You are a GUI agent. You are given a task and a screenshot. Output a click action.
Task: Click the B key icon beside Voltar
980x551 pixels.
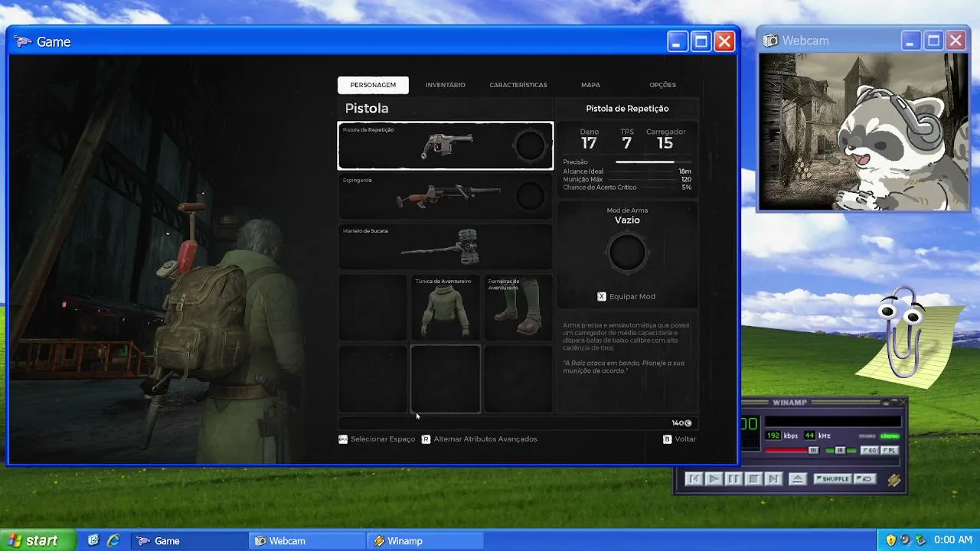coord(668,439)
